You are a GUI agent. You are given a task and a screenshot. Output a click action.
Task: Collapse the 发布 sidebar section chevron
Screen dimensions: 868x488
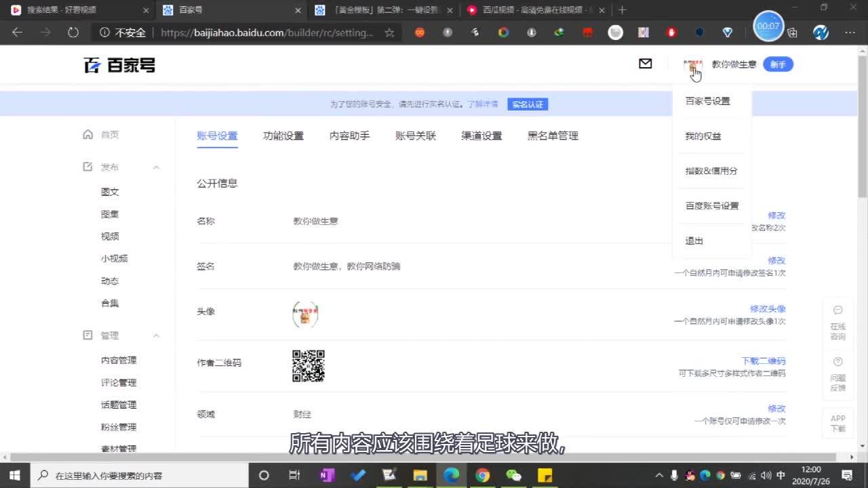[156, 167]
